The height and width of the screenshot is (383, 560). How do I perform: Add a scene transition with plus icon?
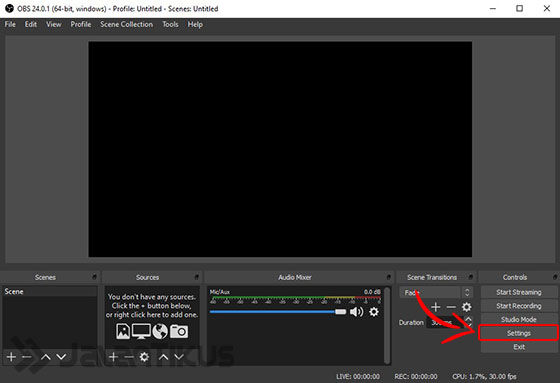[435, 307]
